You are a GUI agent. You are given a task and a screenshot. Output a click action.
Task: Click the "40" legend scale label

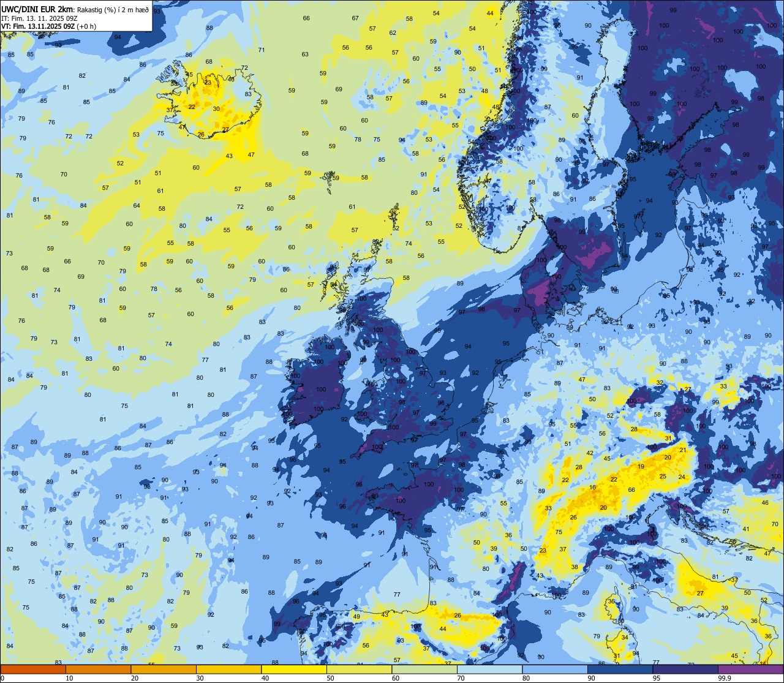(x=265, y=678)
